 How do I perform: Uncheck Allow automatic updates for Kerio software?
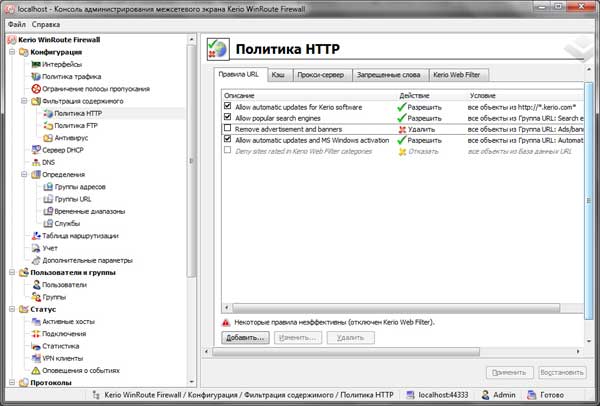click(228, 105)
